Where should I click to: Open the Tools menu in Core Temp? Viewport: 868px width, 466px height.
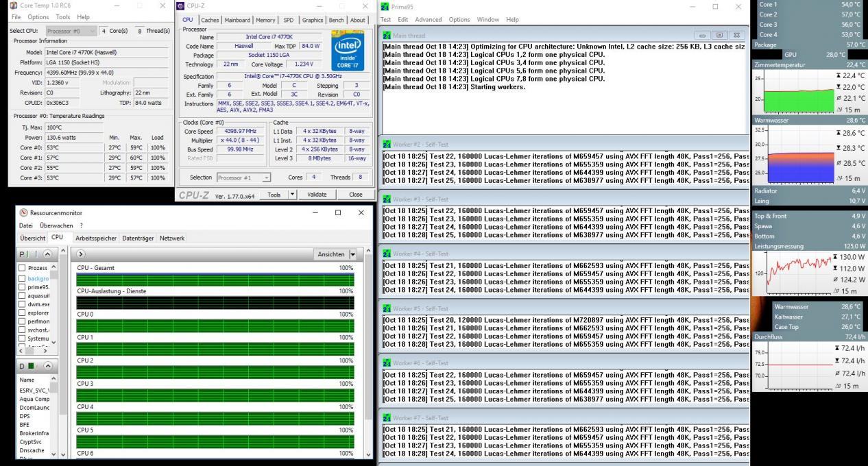63,17
